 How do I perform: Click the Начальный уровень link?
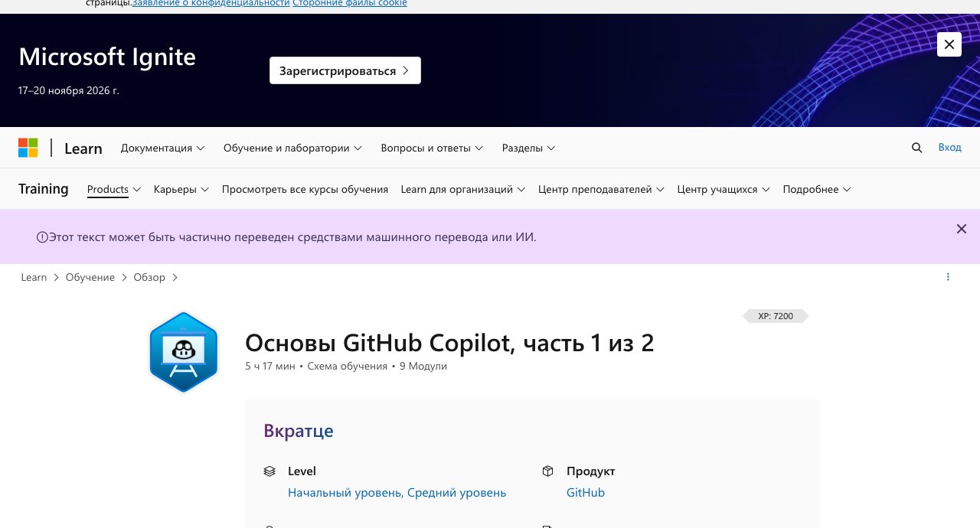point(346,493)
